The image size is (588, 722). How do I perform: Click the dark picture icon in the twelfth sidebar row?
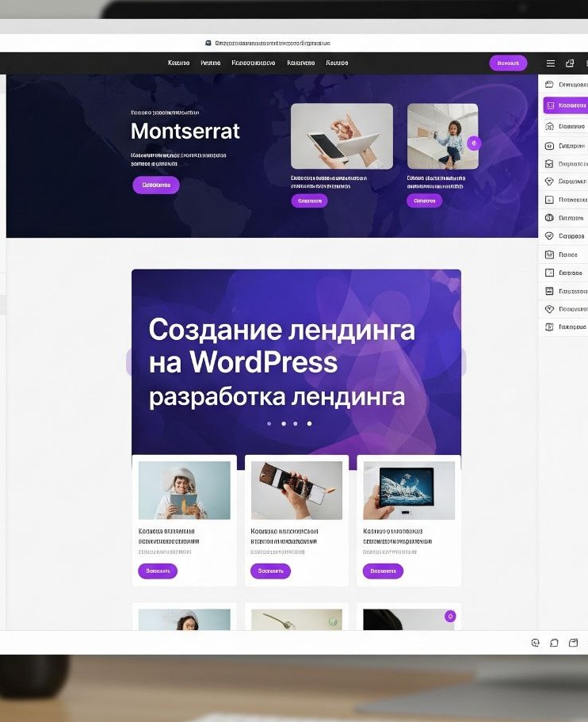[x=549, y=291]
